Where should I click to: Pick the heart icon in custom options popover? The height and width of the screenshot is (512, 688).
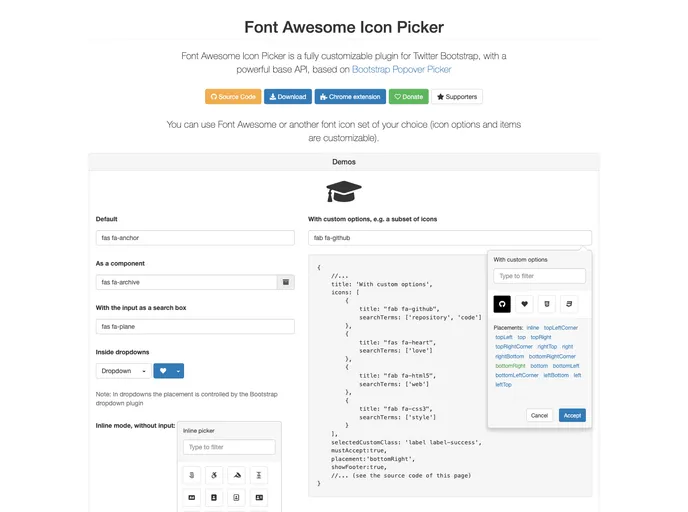[x=525, y=303]
